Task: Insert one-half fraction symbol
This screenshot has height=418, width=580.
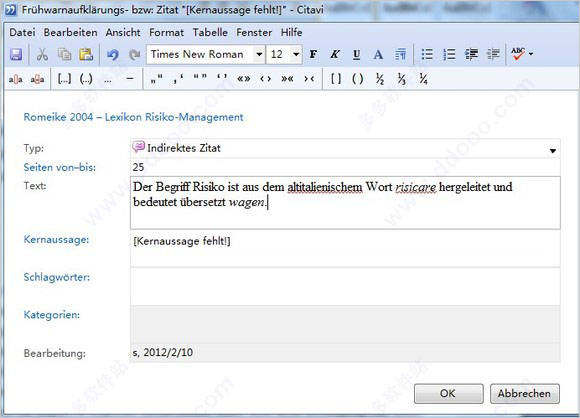Action: [x=380, y=79]
